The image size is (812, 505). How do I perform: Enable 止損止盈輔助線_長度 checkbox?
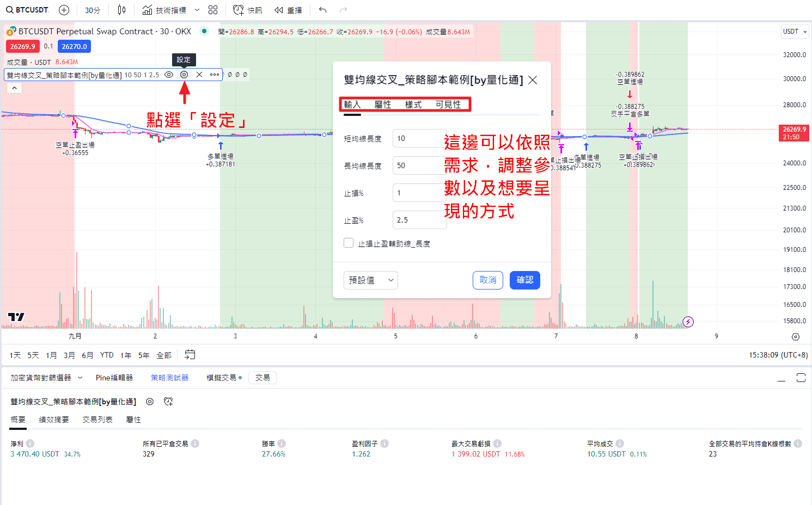(x=349, y=243)
